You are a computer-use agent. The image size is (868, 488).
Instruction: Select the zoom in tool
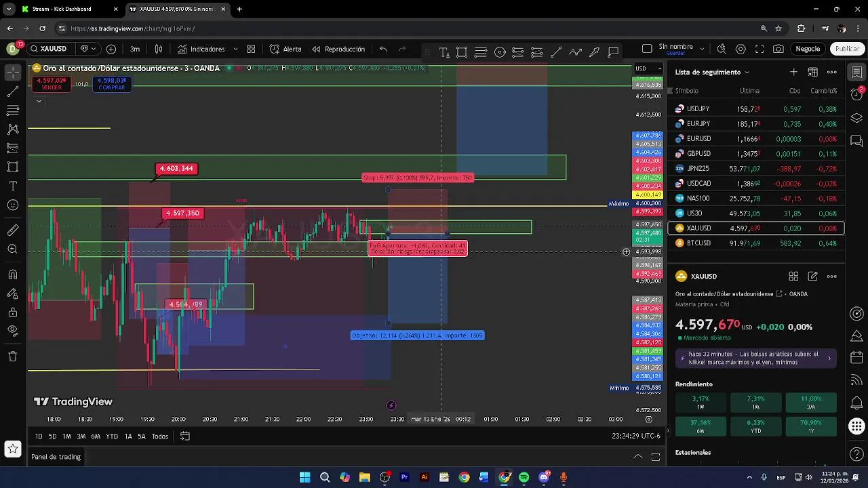(x=13, y=249)
